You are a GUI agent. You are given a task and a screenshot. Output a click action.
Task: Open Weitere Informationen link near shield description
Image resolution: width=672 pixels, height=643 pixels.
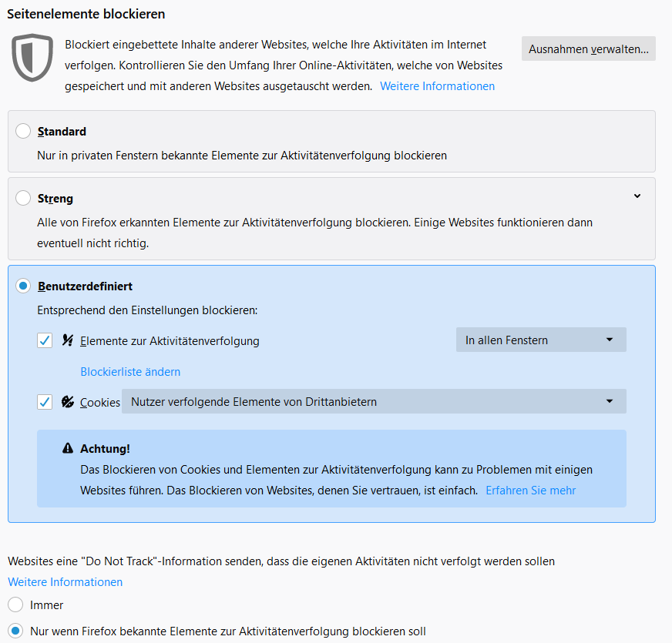tap(437, 86)
